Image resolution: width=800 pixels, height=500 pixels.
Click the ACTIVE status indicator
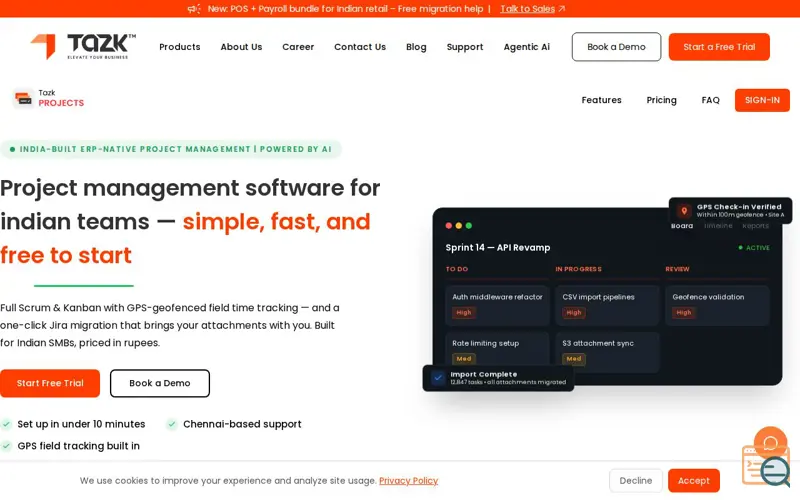(754, 247)
